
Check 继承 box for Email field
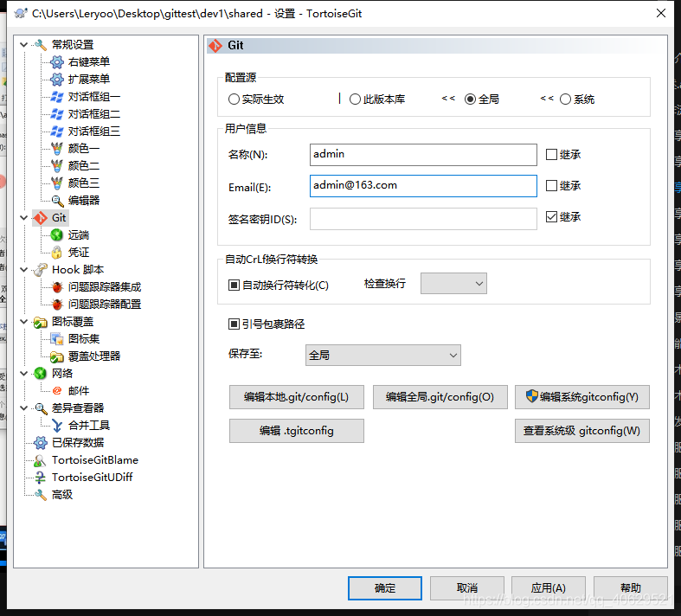point(551,186)
